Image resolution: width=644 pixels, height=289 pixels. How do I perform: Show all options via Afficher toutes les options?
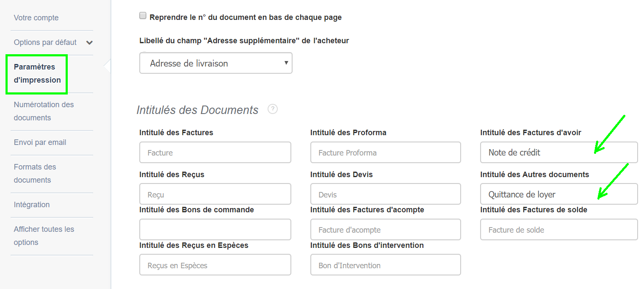click(x=44, y=235)
